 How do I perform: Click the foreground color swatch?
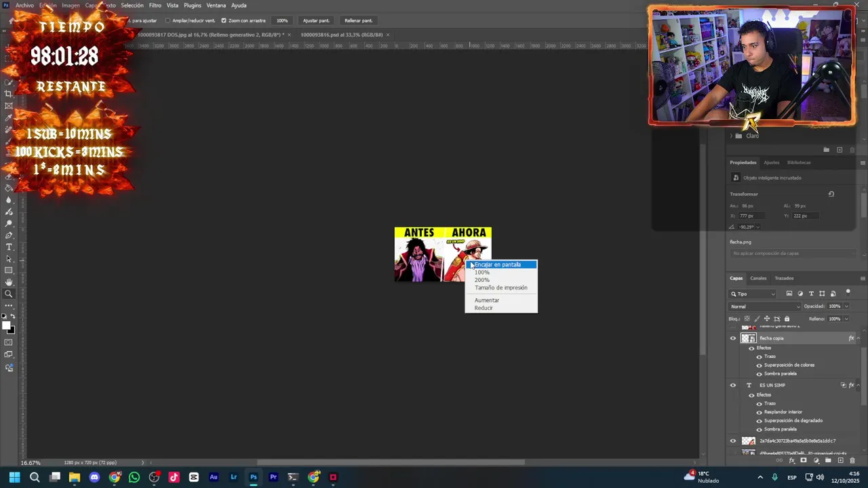pos(6,325)
